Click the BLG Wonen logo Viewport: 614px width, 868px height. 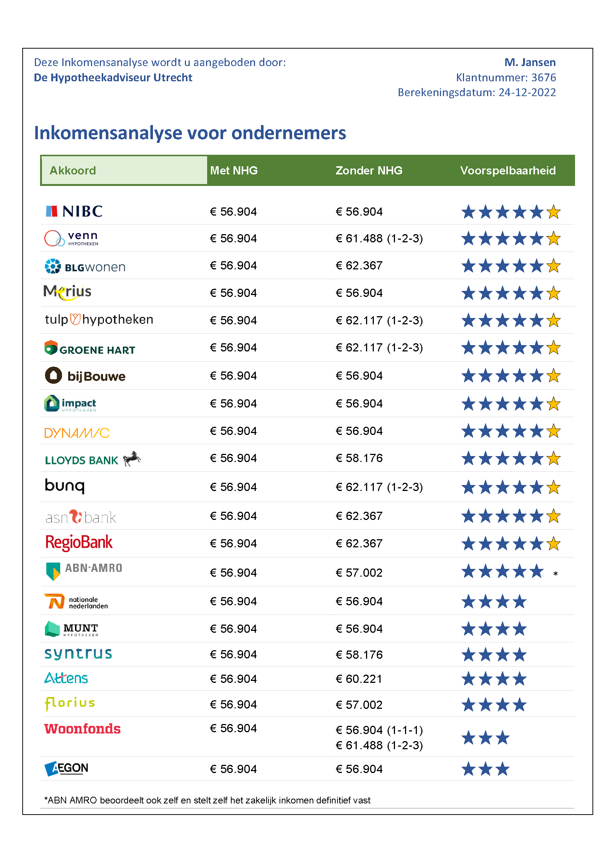tap(85, 266)
